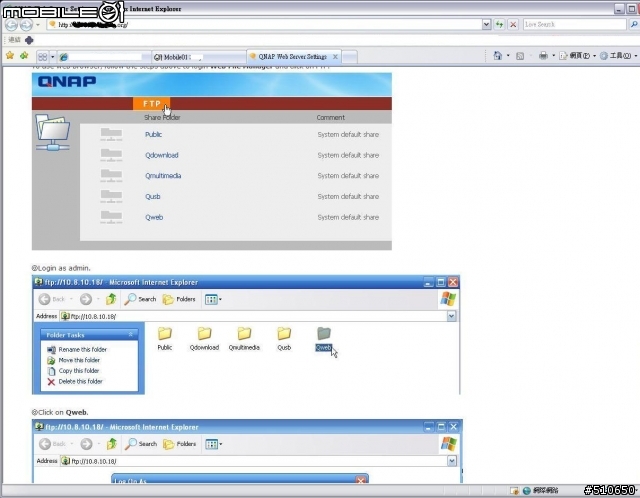Click the Home icon in the command bar
The image size is (640, 498).
[498, 56]
